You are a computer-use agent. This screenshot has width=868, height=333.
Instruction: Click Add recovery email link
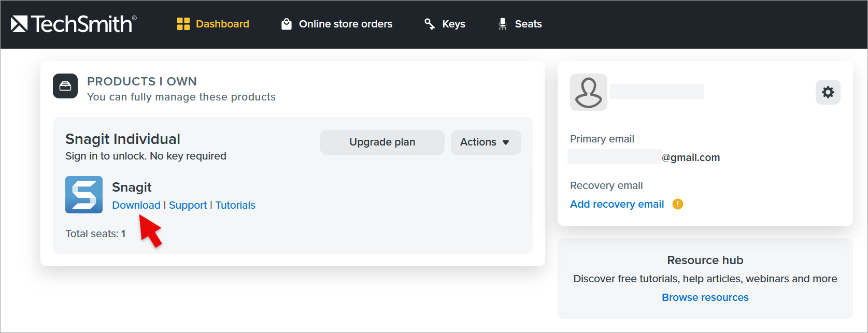pos(617,204)
